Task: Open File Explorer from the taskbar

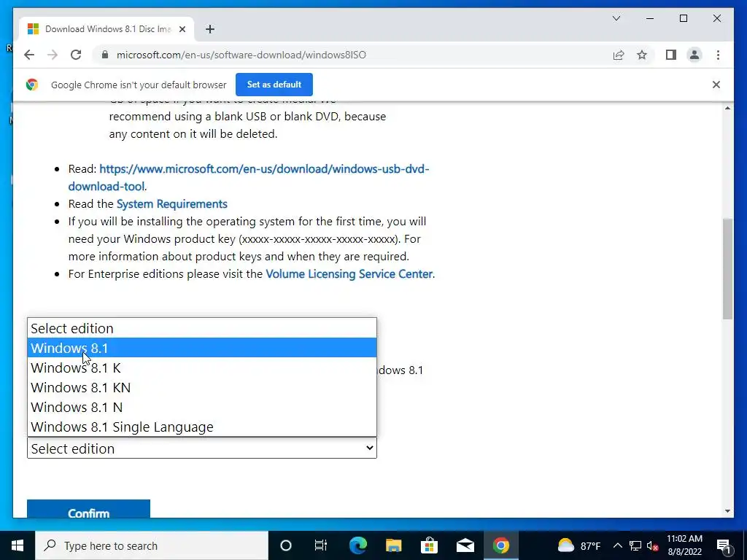Action: [393, 545]
